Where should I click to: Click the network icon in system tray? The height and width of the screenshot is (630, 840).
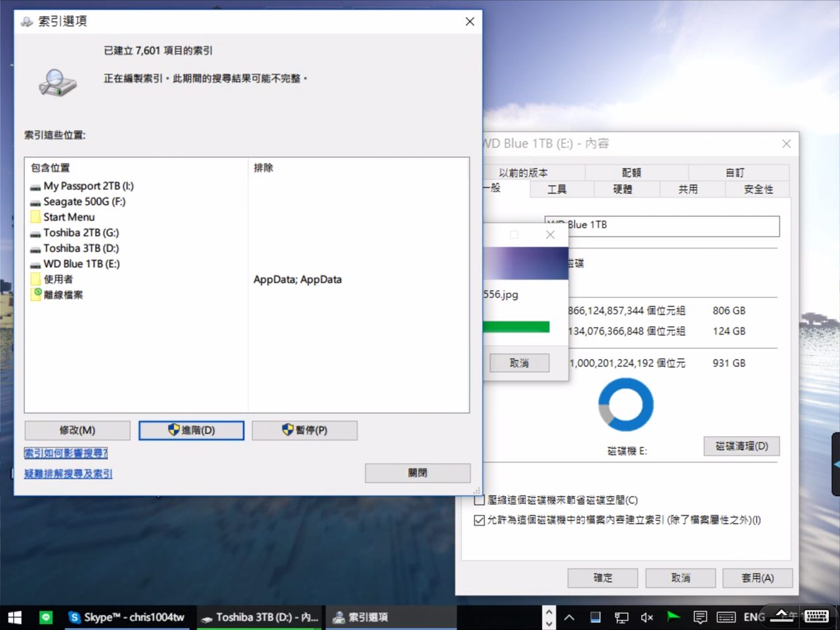tap(621, 618)
